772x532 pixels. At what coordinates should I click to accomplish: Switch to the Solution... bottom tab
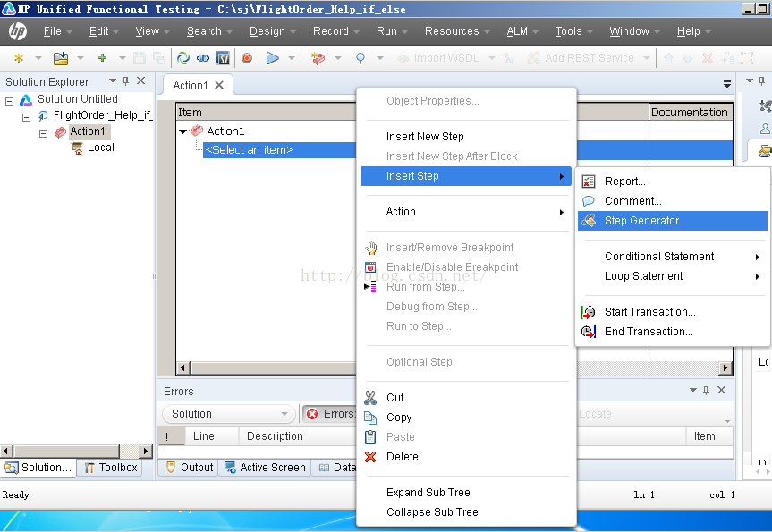tap(38, 467)
